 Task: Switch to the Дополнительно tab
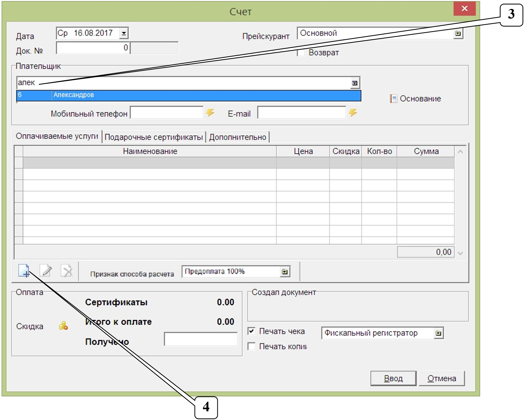click(237, 137)
